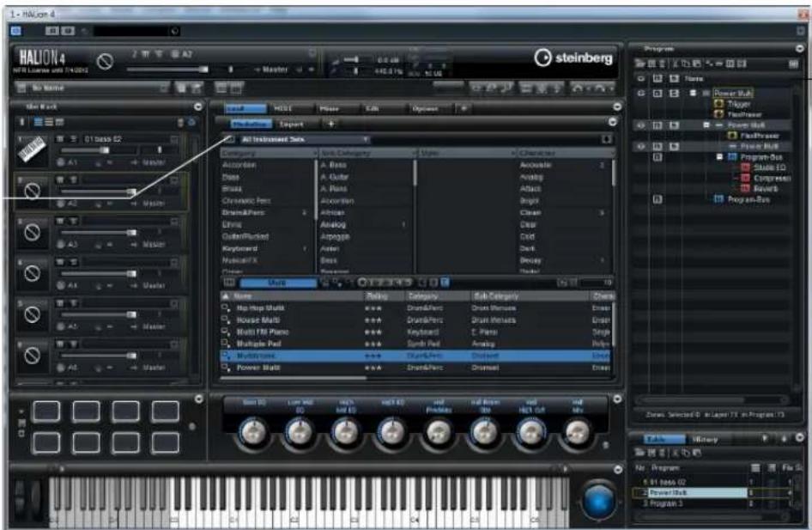Add a new tab next to Options
The height and width of the screenshot is (530, 812).
coord(464,108)
